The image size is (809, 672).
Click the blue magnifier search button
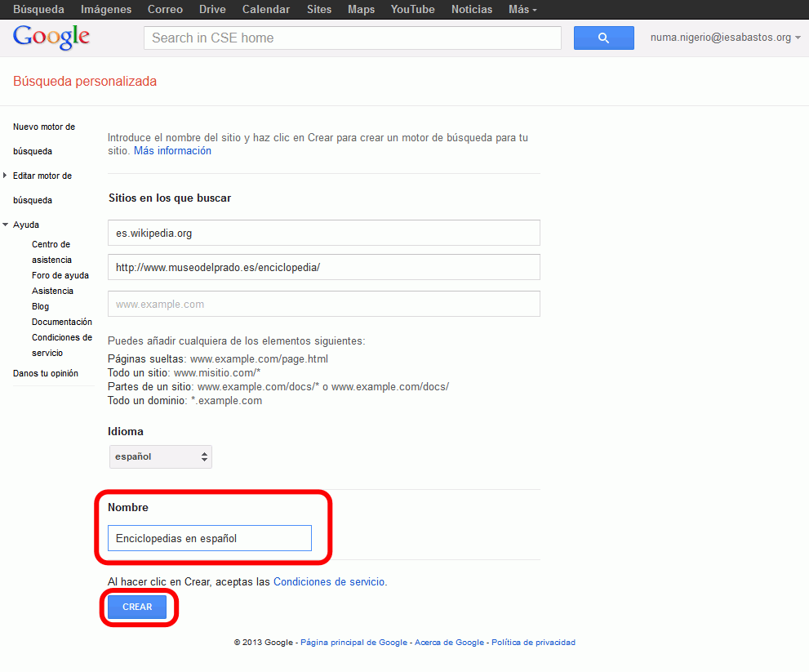pyautogui.click(x=603, y=38)
